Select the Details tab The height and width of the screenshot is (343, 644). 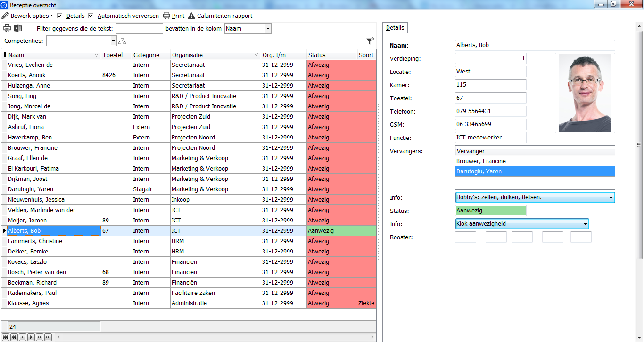click(395, 28)
